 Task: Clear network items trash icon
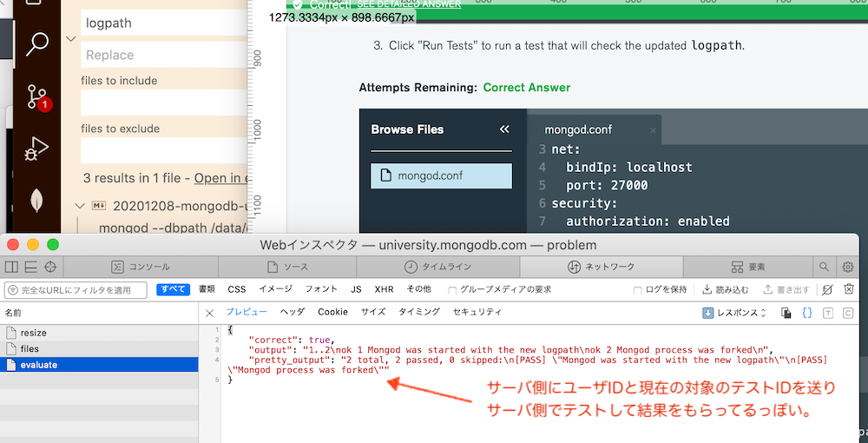click(x=849, y=289)
